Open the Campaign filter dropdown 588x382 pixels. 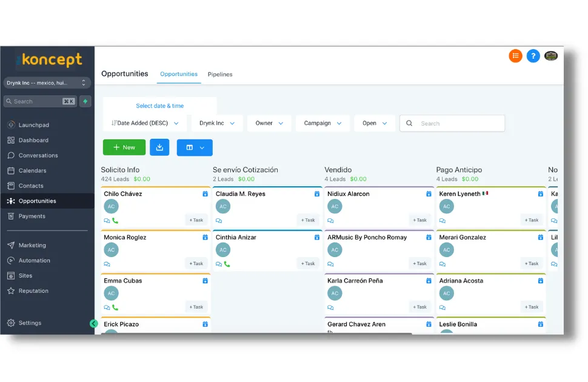coord(322,123)
